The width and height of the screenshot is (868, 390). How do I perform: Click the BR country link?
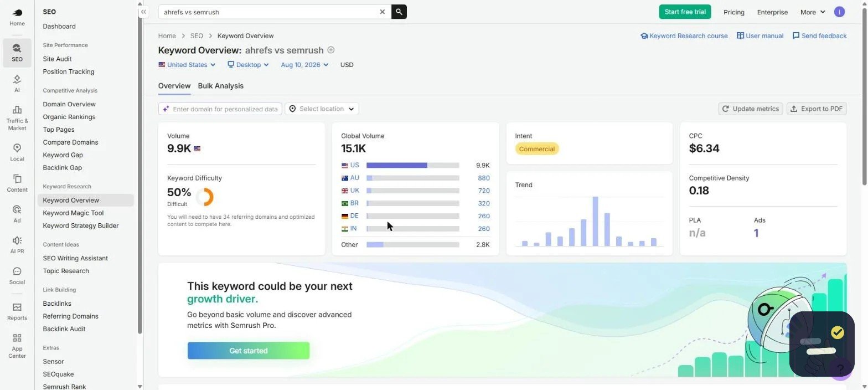354,203
